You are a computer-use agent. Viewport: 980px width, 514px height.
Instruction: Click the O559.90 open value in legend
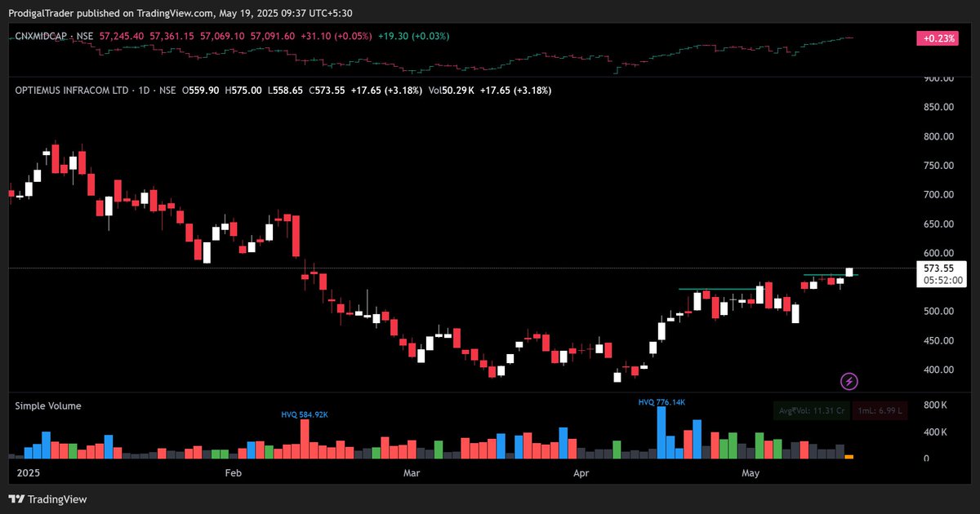coord(200,91)
